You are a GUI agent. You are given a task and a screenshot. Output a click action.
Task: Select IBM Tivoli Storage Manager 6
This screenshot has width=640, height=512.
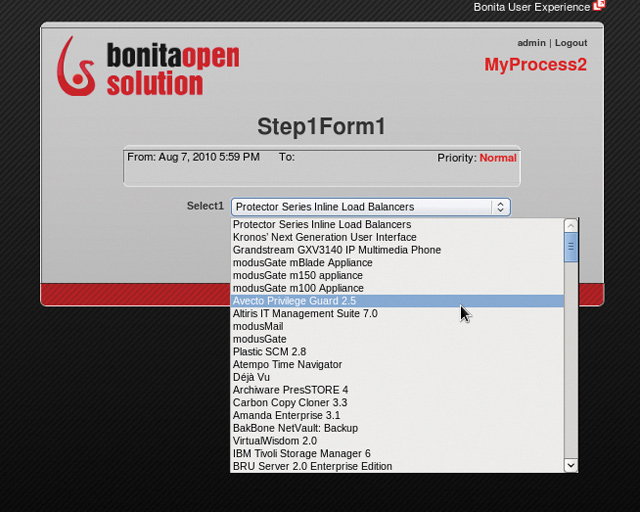pos(397,453)
